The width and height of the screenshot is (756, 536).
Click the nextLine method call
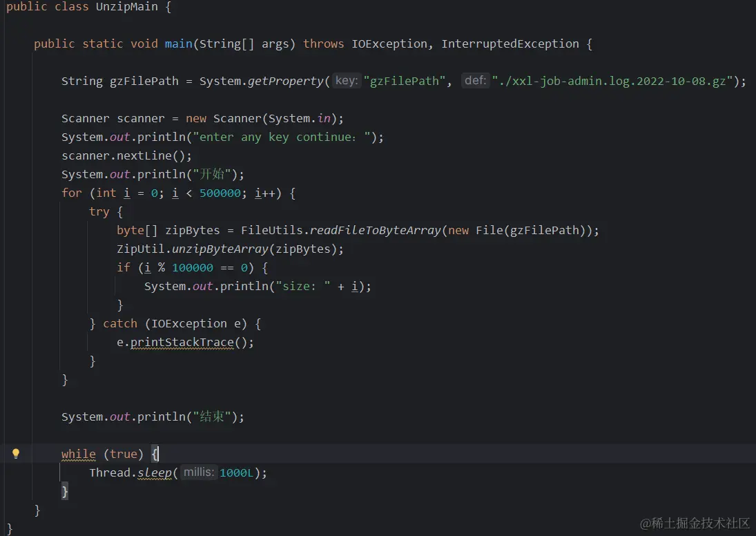click(151, 156)
